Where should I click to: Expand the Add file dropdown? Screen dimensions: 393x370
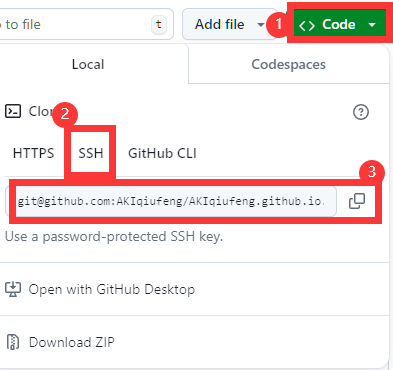tap(230, 24)
